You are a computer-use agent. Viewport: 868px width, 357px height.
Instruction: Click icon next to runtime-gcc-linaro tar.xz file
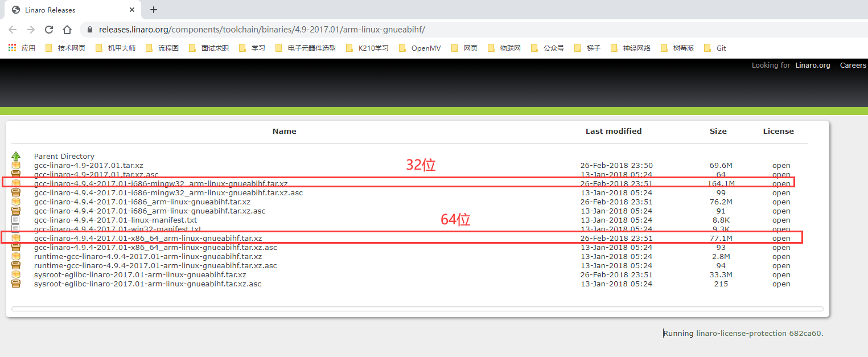[x=16, y=256]
